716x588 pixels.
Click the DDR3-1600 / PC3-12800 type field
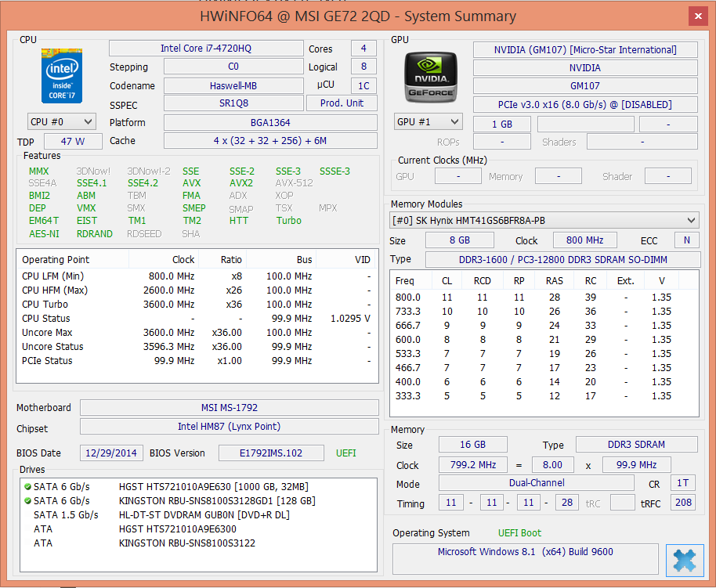[562, 259]
